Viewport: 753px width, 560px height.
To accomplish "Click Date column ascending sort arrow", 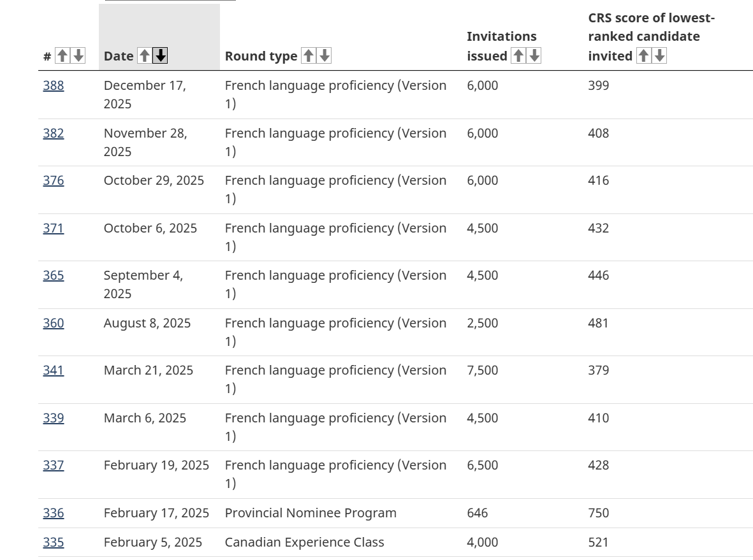I will 145,56.
